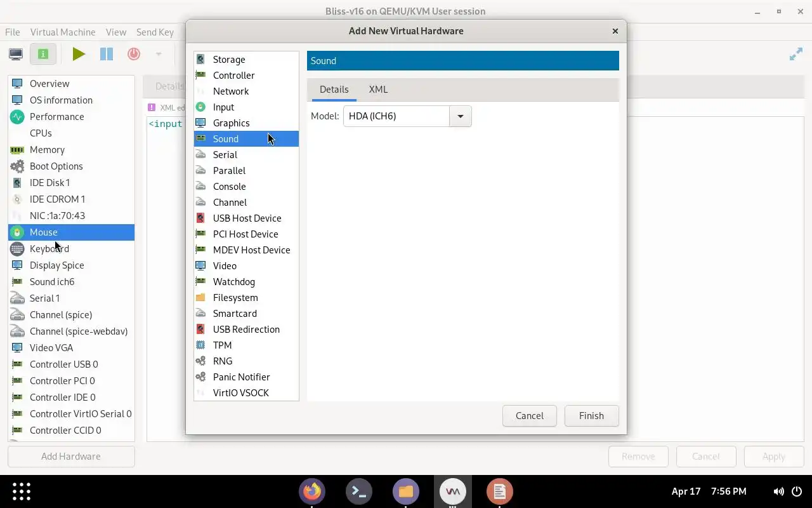Cancel the Add New Virtual Hardware dialog
The height and width of the screenshot is (508, 812).
pyautogui.click(x=529, y=416)
